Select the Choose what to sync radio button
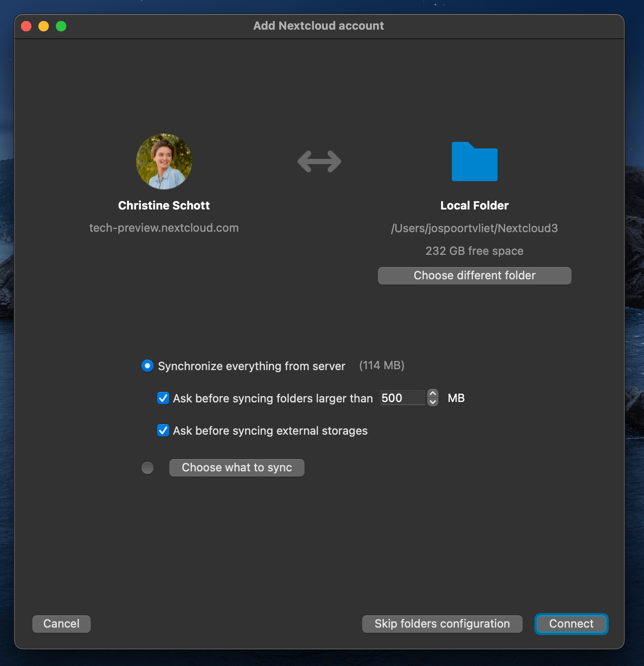This screenshot has height=666, width=644. (x=147, y=468)
